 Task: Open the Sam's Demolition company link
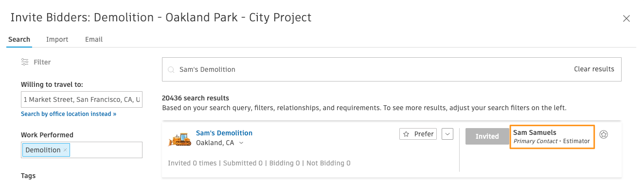pos(224,133)
